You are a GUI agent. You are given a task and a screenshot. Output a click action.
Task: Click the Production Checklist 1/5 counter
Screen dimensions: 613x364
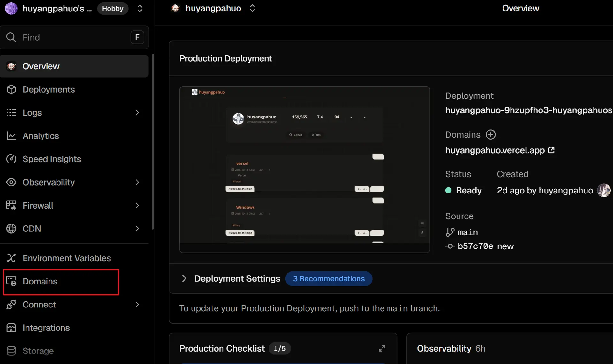(280, 348)
